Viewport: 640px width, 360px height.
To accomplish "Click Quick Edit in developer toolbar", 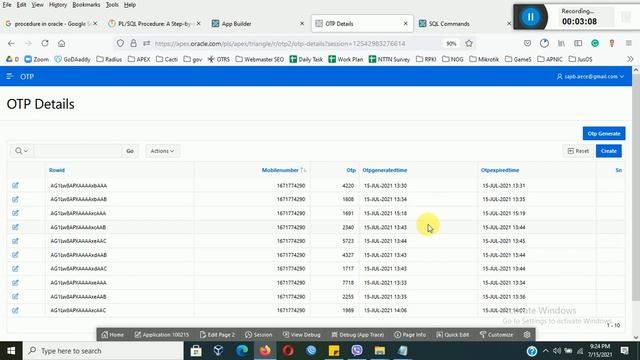I will tap(453, 335).
